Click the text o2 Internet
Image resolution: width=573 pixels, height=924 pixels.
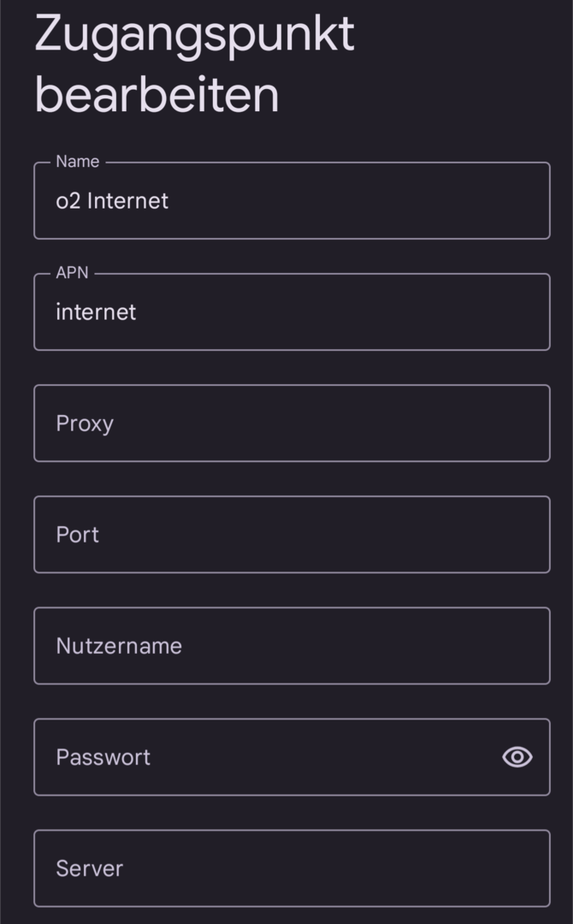112,201
